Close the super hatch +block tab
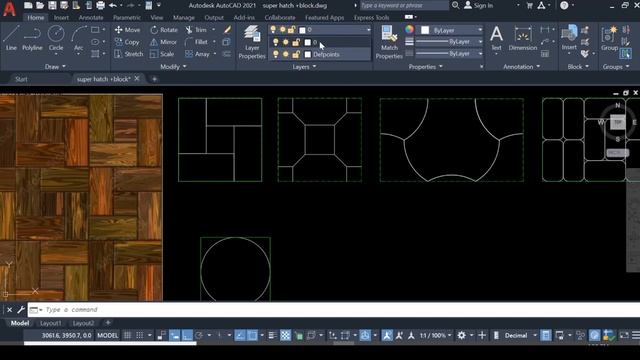Screen dimensions: 640x360 pos(137,78)
